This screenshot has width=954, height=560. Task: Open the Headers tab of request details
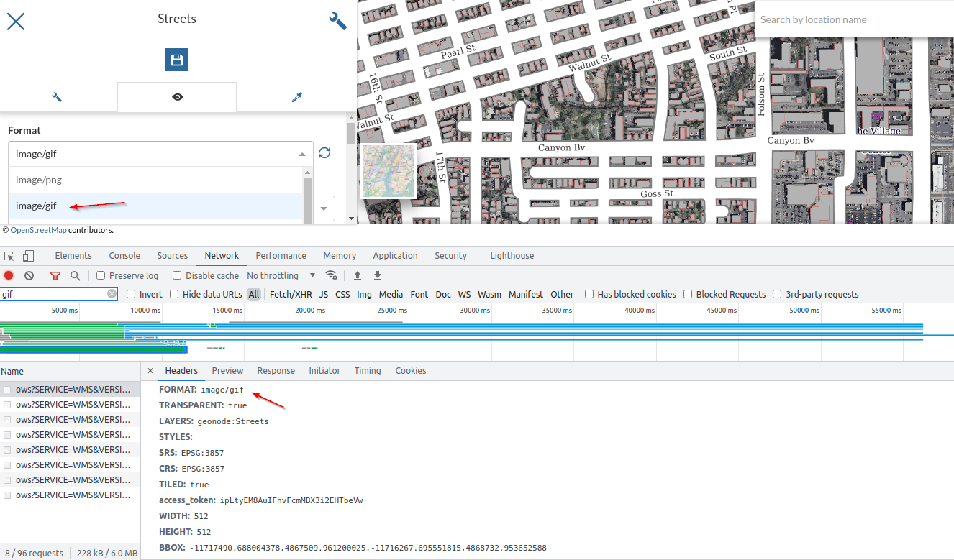tap(181, 371)
